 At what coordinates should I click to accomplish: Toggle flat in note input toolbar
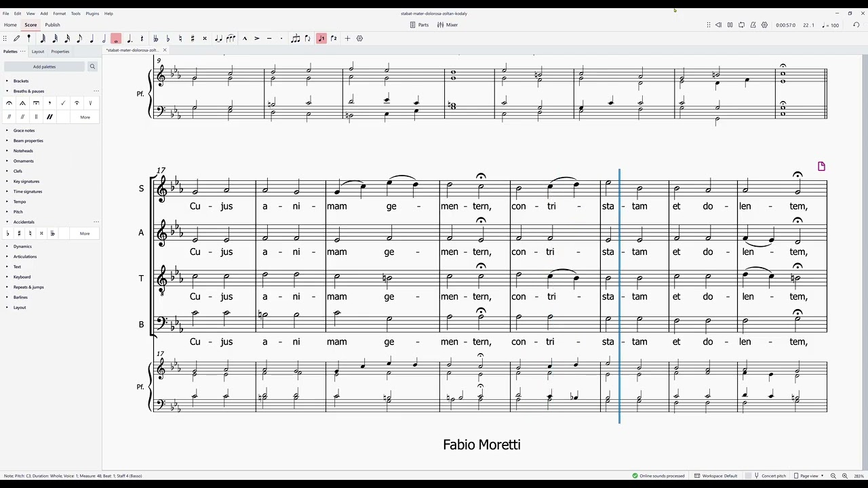point(168,39)
